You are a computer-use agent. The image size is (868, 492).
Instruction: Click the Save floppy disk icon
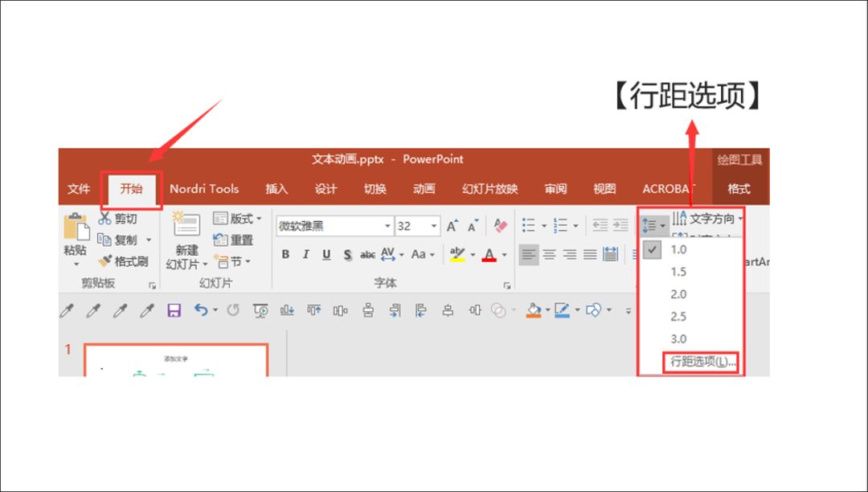pyautogui.click(x=174, y=310)
